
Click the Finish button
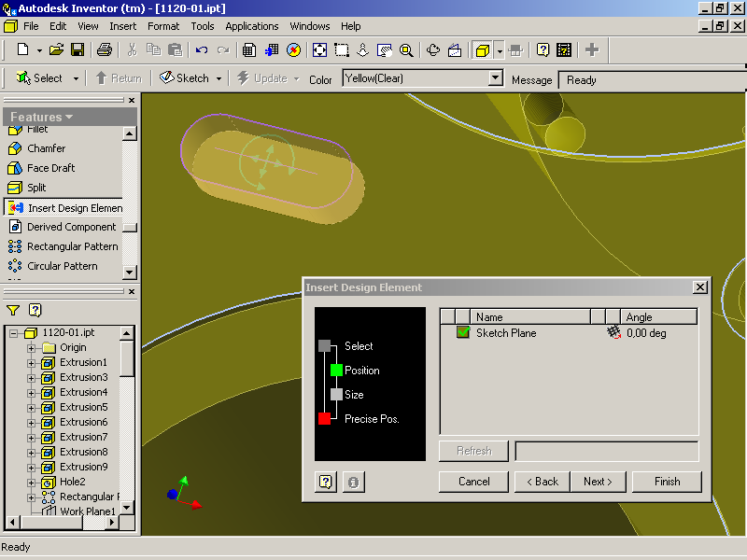[667, 482]
